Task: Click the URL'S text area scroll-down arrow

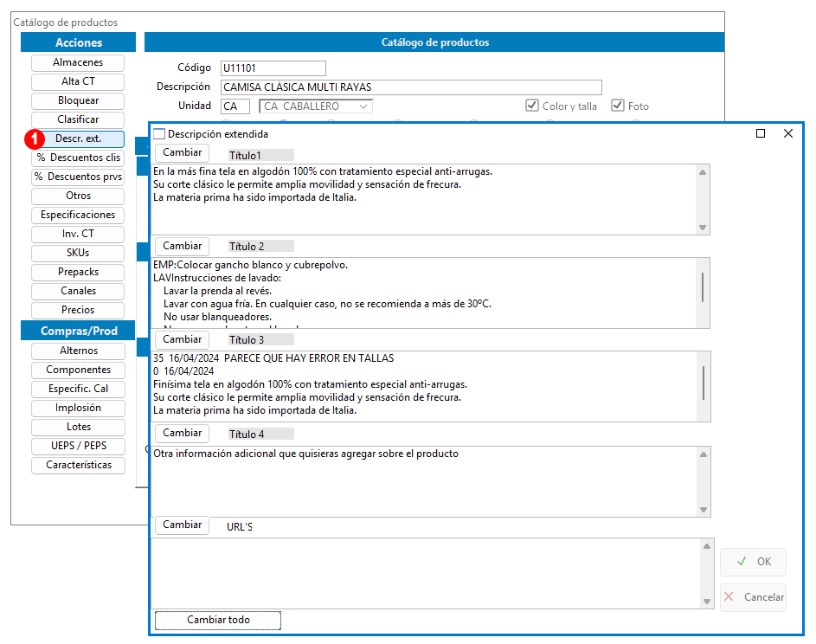Action: click(x=707, y=602)
